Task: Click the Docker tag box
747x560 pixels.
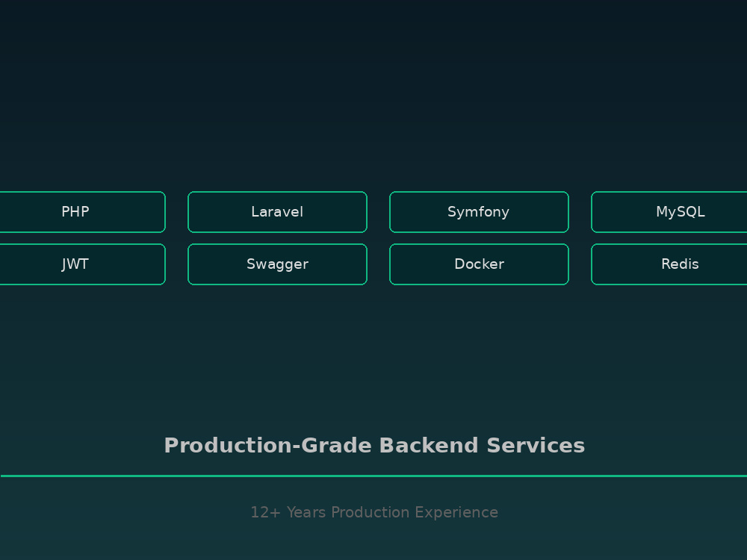Action: click(x=479, y=264)
